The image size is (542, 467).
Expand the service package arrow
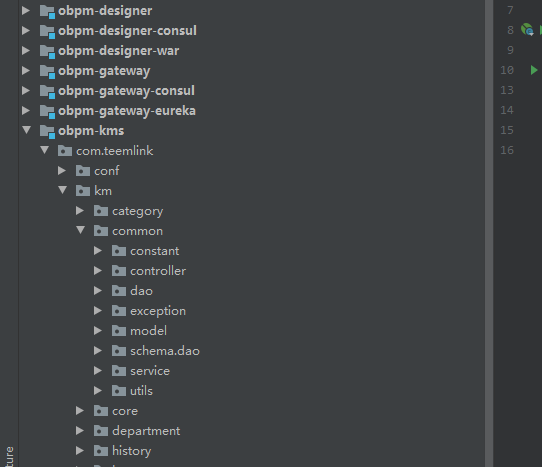98,371
